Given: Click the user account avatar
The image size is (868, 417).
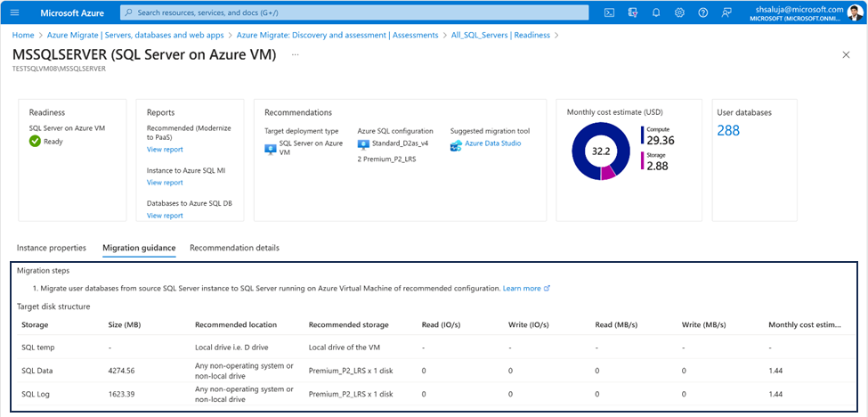Looking at the screenshot, I should [856, 12].
